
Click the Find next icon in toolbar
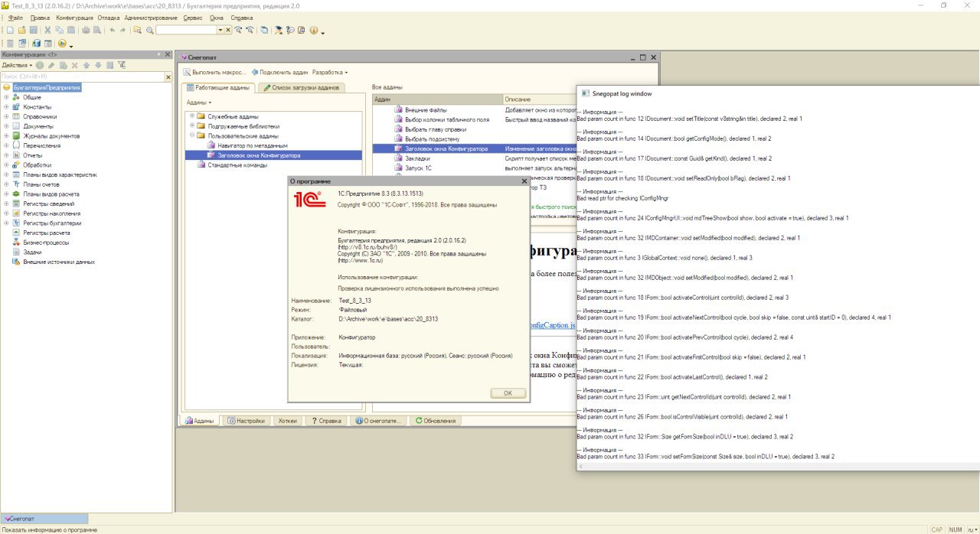(x=238, y=30)
